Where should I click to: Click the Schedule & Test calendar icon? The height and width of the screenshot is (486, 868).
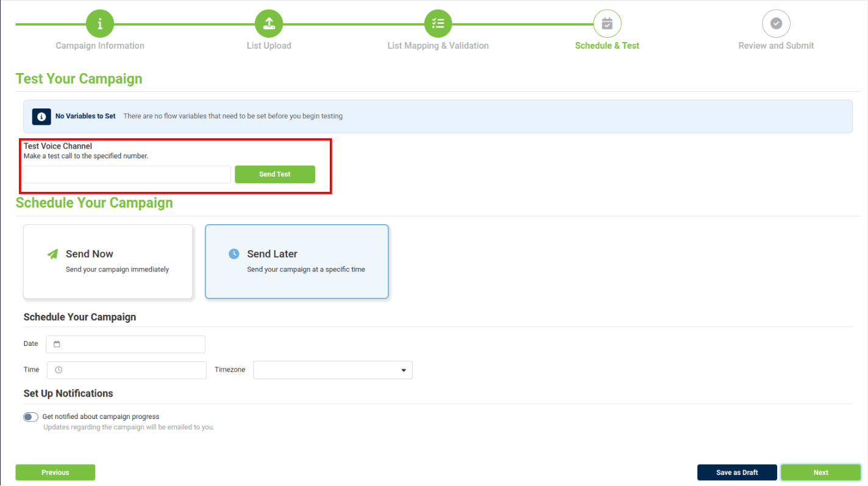tap(607, 24)
